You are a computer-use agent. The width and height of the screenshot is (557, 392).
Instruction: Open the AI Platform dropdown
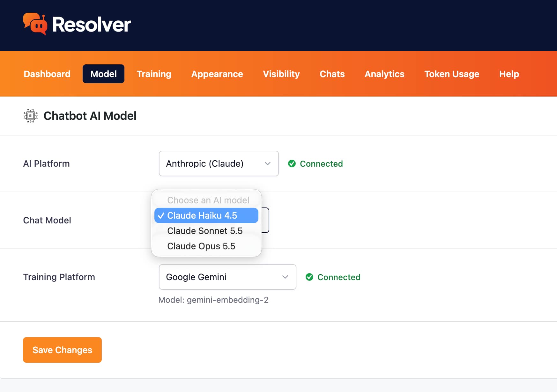(219, 163)
